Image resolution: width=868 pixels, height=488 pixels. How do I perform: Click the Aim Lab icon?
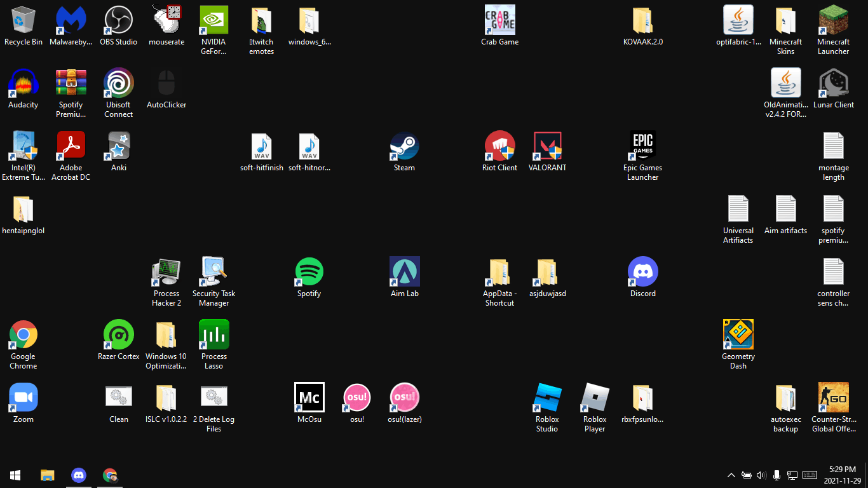coord(405,272)
